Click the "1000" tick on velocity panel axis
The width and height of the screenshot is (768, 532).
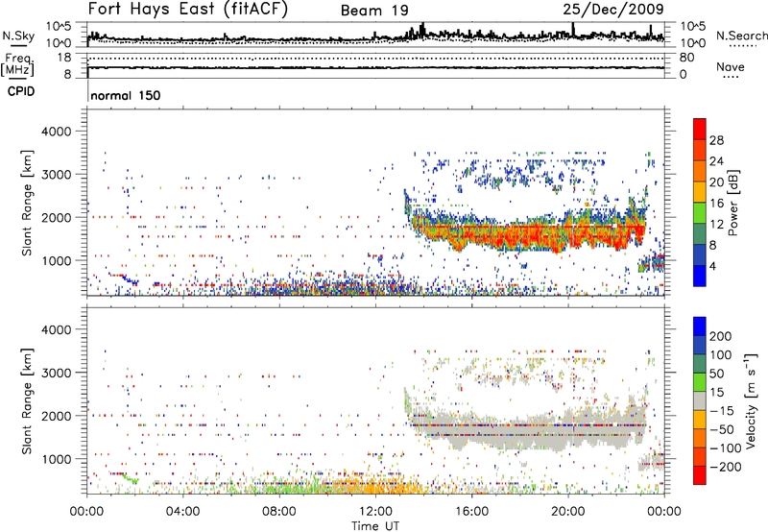(x=57, y=459)
